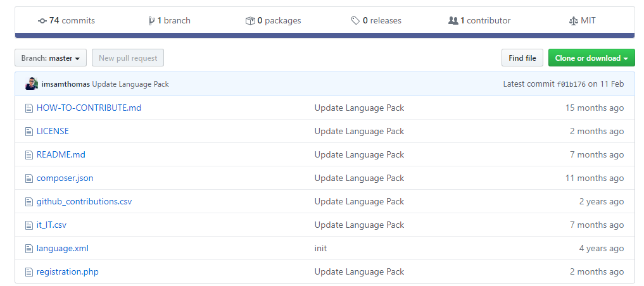View the latest commit f01b176
The image size is (644, 286).
pyautogui.click(x=571, y=84)
